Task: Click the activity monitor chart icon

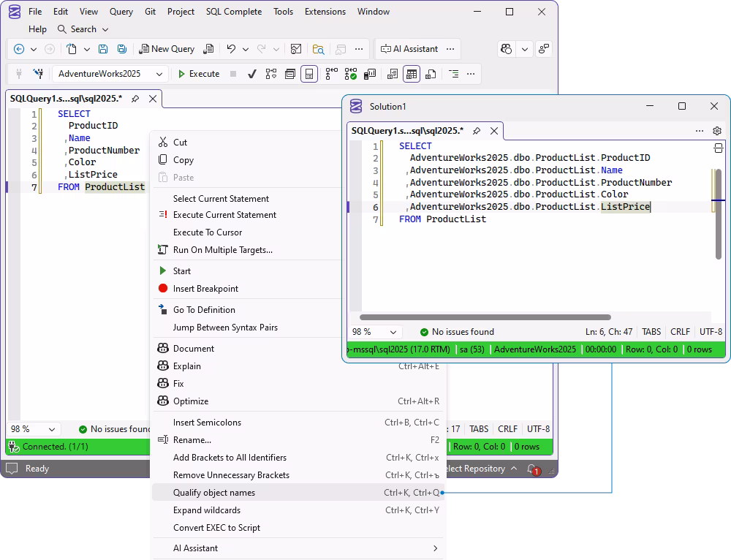Action: click(x=296, y=49)
